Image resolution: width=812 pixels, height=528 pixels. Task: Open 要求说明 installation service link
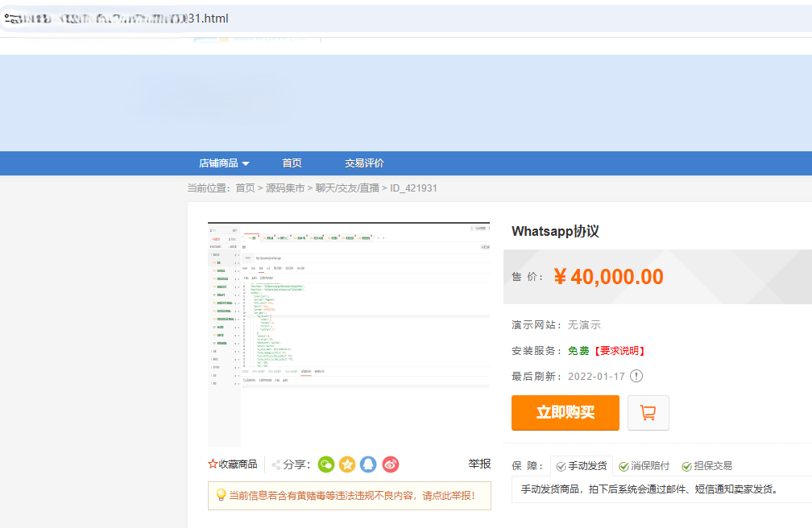pos(620,351)
